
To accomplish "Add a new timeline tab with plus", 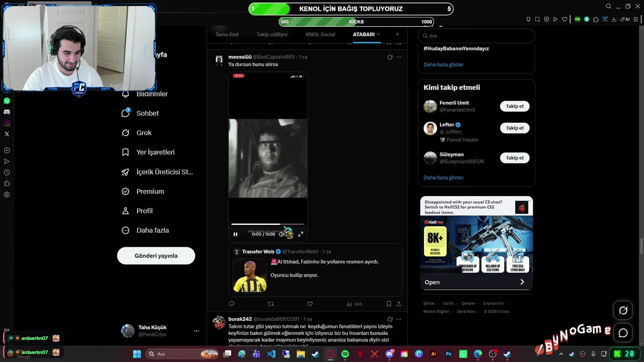I will [x=397, y=34].
